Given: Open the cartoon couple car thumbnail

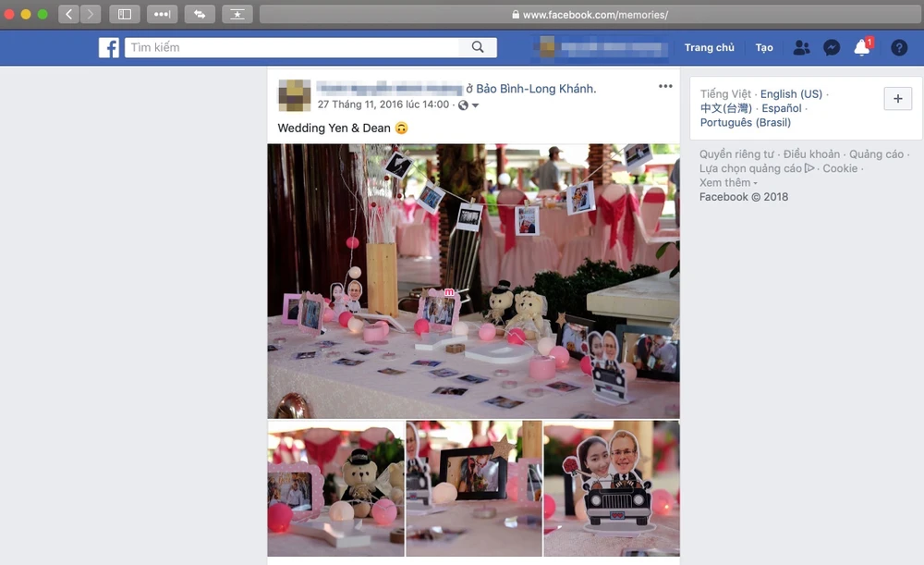Looking at the screenshot, I should [x=612, y=488].
